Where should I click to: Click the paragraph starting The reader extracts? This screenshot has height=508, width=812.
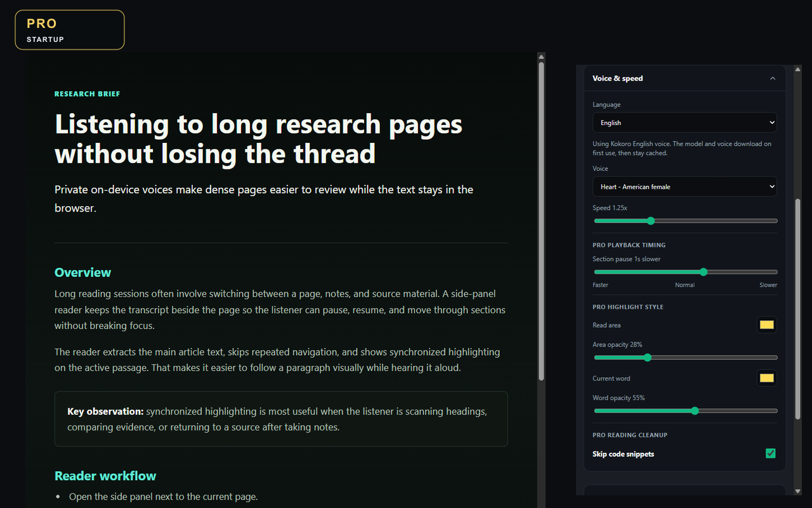click(277, 359)
